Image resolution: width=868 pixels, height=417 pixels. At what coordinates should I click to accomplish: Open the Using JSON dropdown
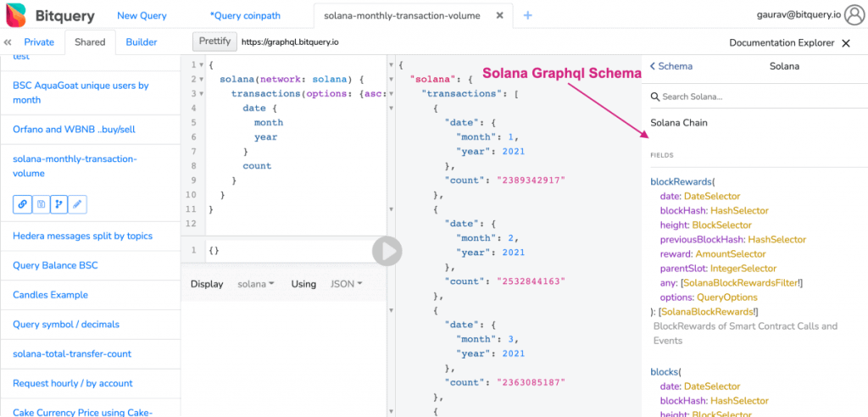pos(346,284)
